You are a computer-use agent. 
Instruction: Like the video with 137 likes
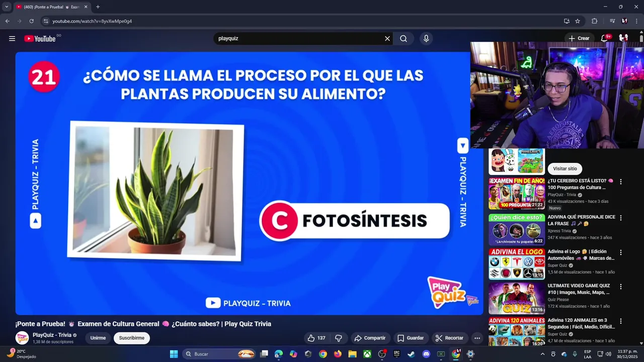tap(316, 338)
